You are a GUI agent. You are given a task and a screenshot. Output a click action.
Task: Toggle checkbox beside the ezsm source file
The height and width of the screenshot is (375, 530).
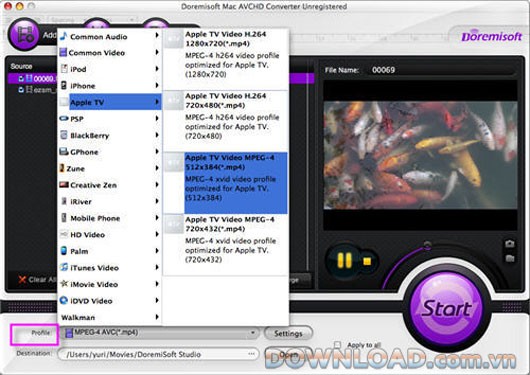click(x=21, y=90)
